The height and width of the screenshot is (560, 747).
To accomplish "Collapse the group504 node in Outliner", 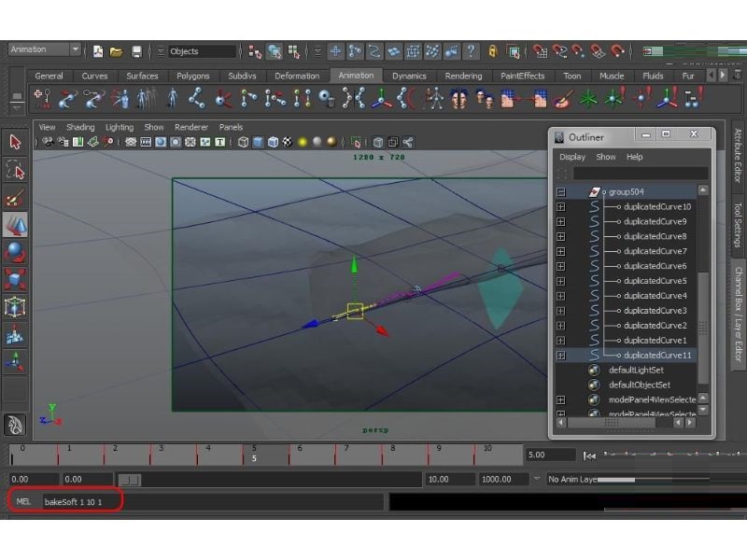I will point(561,192).
